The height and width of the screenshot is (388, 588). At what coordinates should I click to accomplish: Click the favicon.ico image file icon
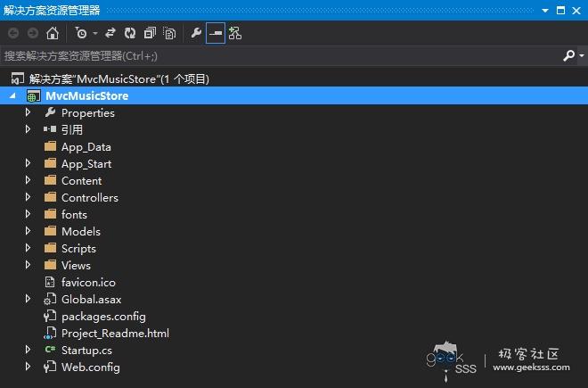tap(50, 282)
